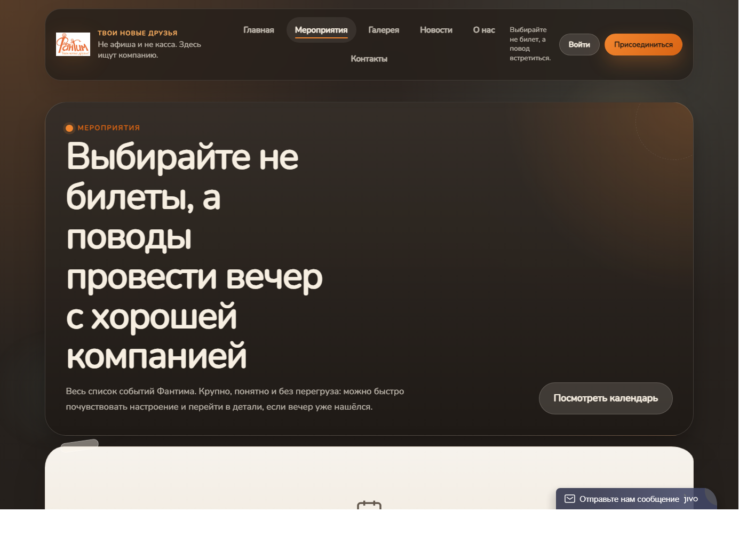This screenshot has width=747, height=560.
Task: Open the Главная menu item
Action: coord(259,30)
